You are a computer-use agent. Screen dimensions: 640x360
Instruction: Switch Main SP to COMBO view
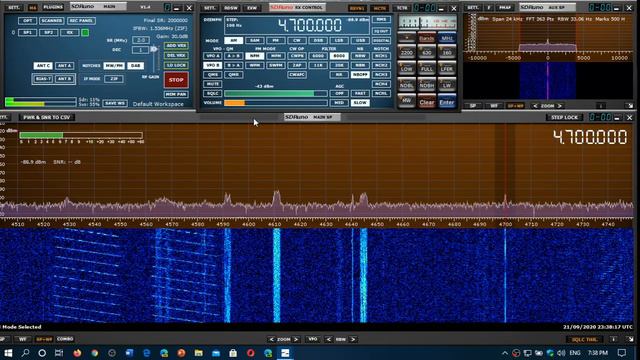pyautogui.click(x=65, y=339)
